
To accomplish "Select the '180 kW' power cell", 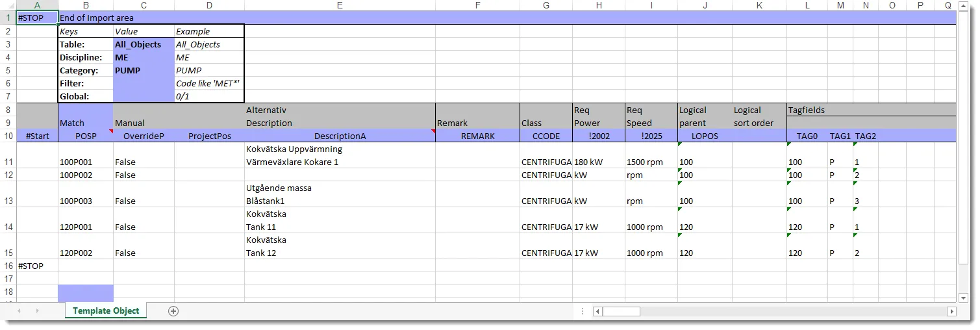I will [x=598, y=155].
